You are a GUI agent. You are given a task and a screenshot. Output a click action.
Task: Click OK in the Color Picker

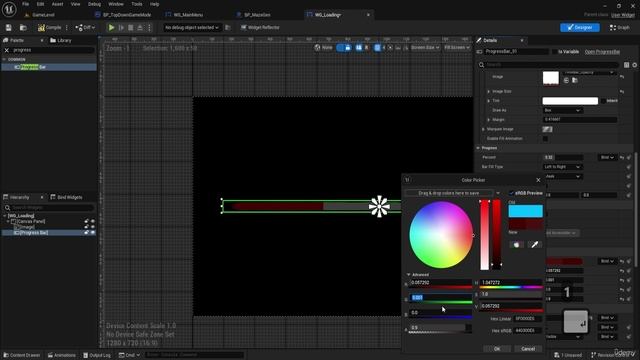pos(497,349)
